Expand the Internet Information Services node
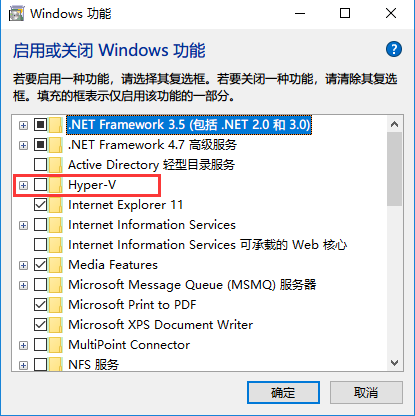This screenshot has height=416, width=415. [23, 225]
